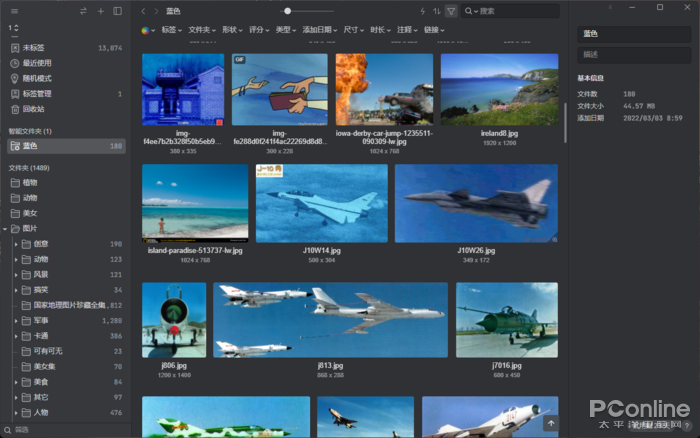Open the sort order arrows icon
Screen dimensions: 700x438
(436, 11)
